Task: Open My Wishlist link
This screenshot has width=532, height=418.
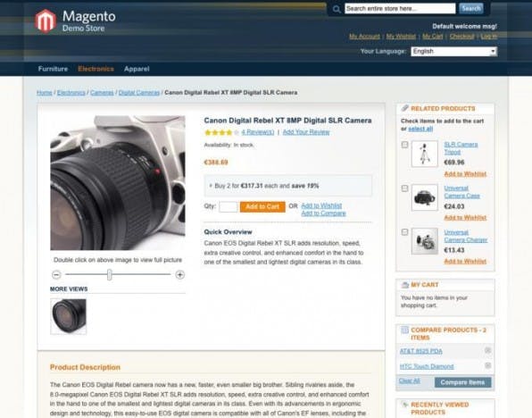Action: (x=401, y=37)
